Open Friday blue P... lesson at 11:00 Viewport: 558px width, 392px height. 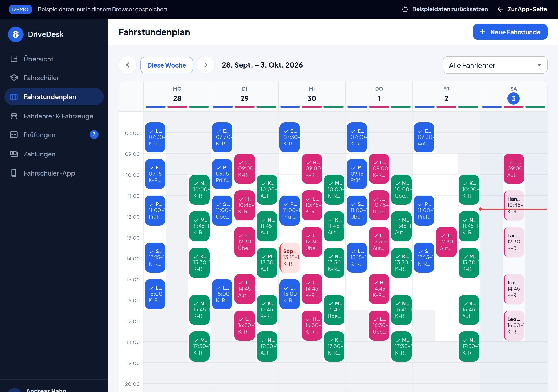coord(424,211)
